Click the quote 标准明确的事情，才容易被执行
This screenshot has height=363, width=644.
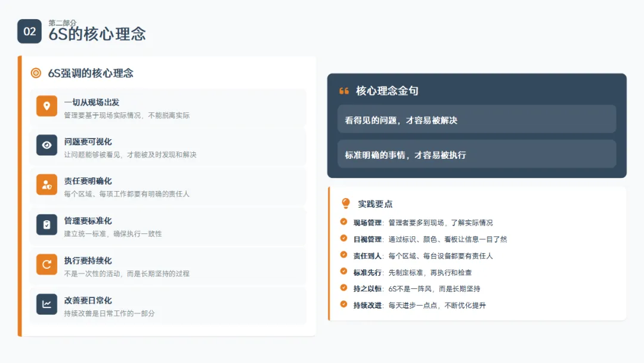tap(405, 155)
